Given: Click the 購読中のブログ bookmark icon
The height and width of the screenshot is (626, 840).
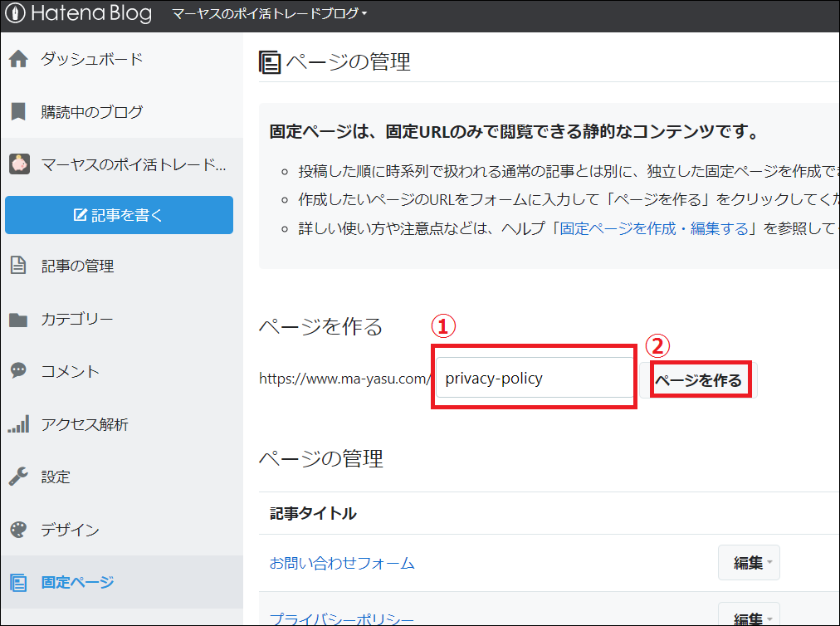Looking at the screenshot, I should (x=18, y=112).
